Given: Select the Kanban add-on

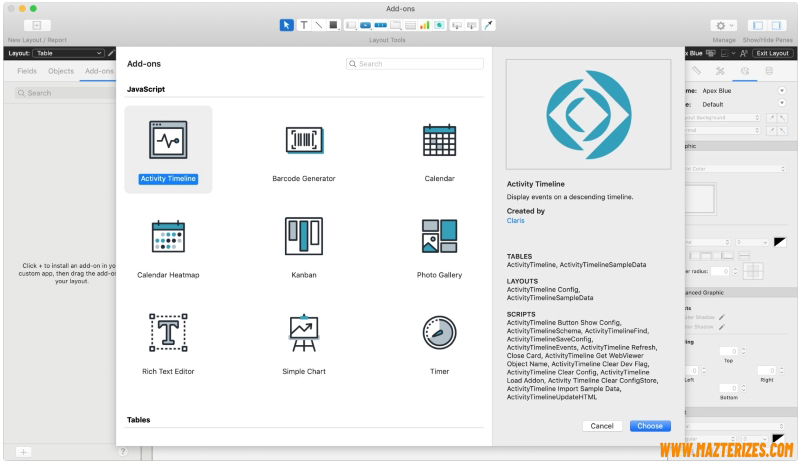Looking at the screenshot, I should coord(304,246).
